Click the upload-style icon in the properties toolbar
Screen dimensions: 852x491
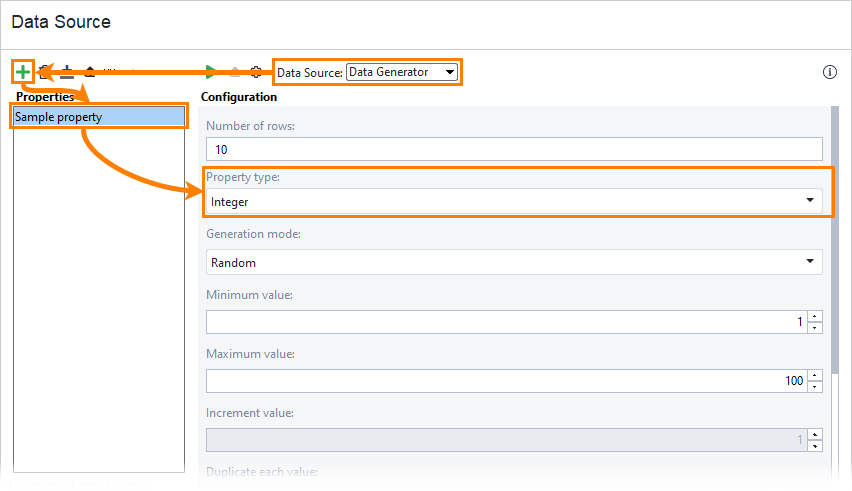90,72
